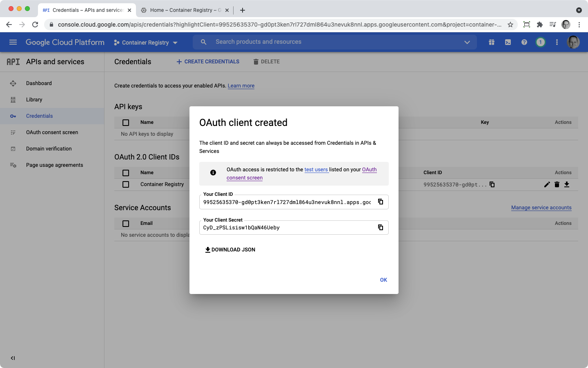Copy the Client ID in dialog
Viewport: 588px width, 368px height.
[381, 202]
